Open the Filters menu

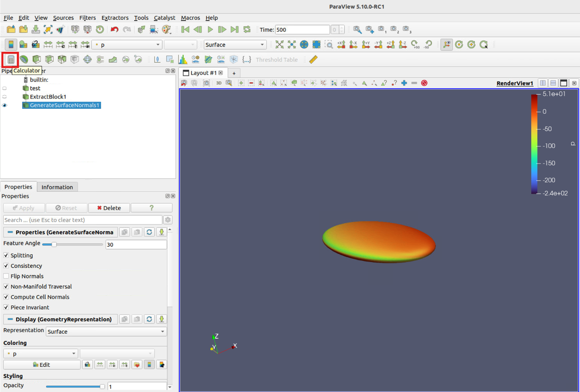(x=87, y=18)
